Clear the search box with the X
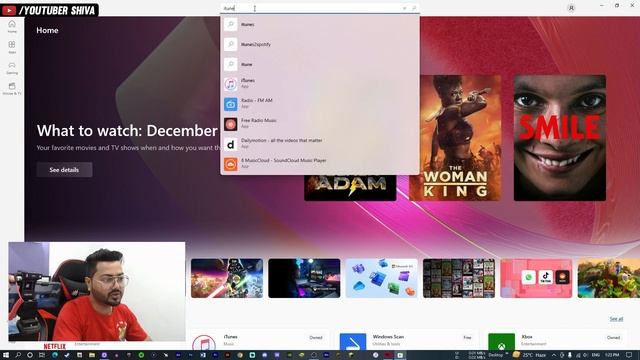640x360 pixels. click(x=404, y=8)
